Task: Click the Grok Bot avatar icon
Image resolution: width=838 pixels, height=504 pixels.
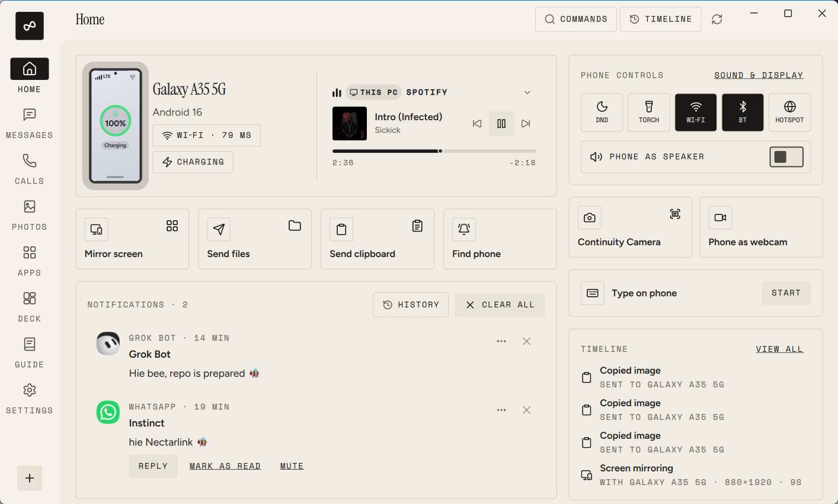Action: [108, 344]
